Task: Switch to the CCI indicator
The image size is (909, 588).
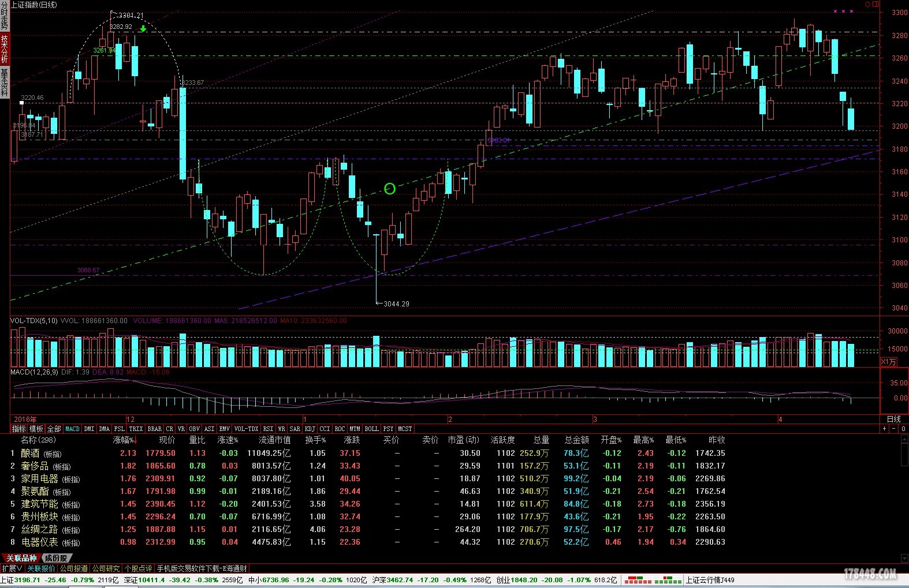Action: (325, 429)
